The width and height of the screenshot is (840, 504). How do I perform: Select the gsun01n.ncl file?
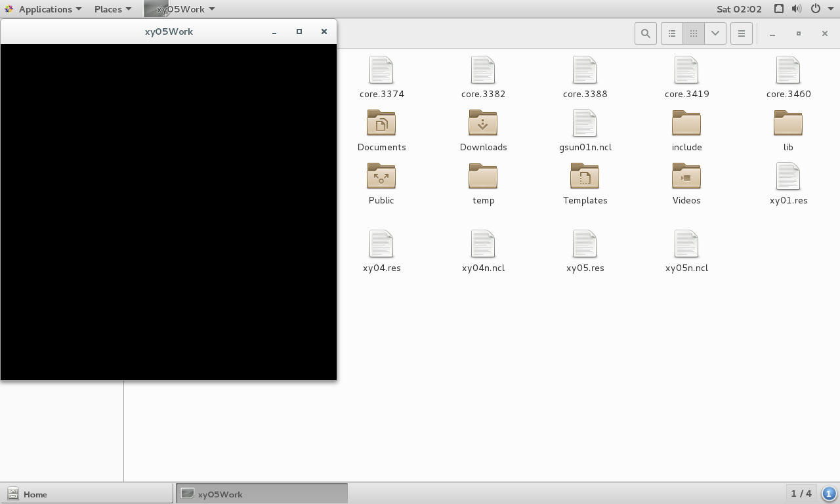585,123
